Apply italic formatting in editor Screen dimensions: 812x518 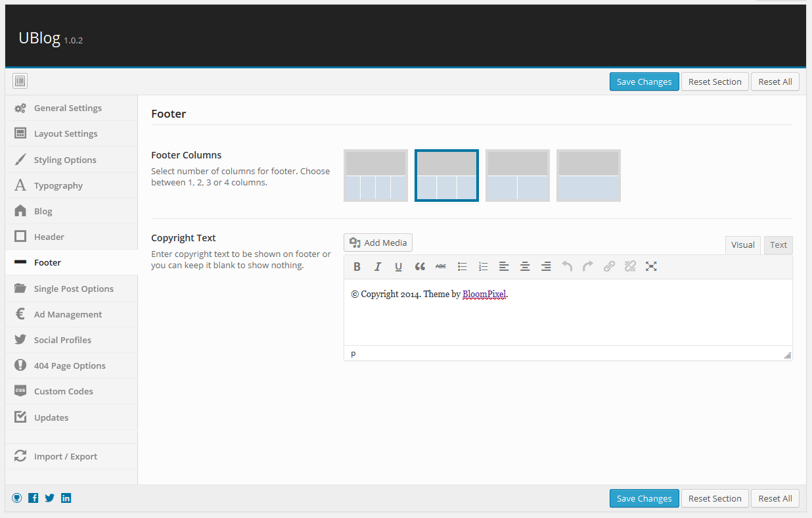(378, 266)
